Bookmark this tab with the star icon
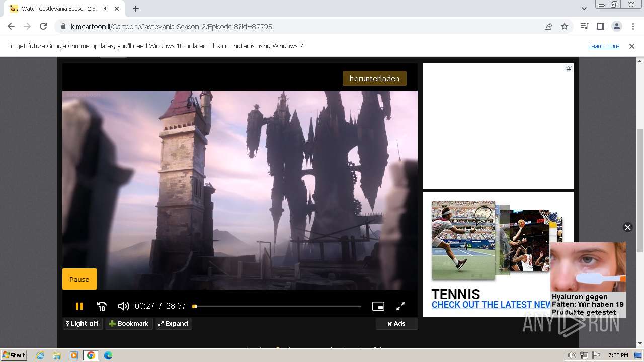Screen dimensions: 644x362 point(565,27)
